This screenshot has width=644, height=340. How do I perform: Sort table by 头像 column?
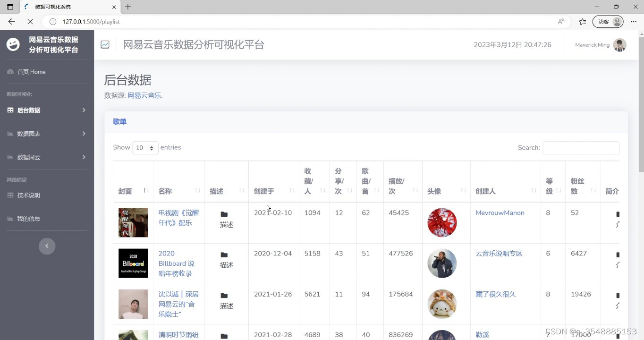pos(446,182)
